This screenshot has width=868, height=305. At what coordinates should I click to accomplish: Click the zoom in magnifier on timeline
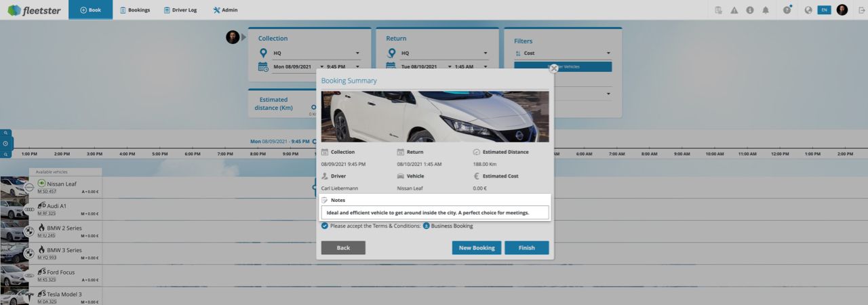5,134
